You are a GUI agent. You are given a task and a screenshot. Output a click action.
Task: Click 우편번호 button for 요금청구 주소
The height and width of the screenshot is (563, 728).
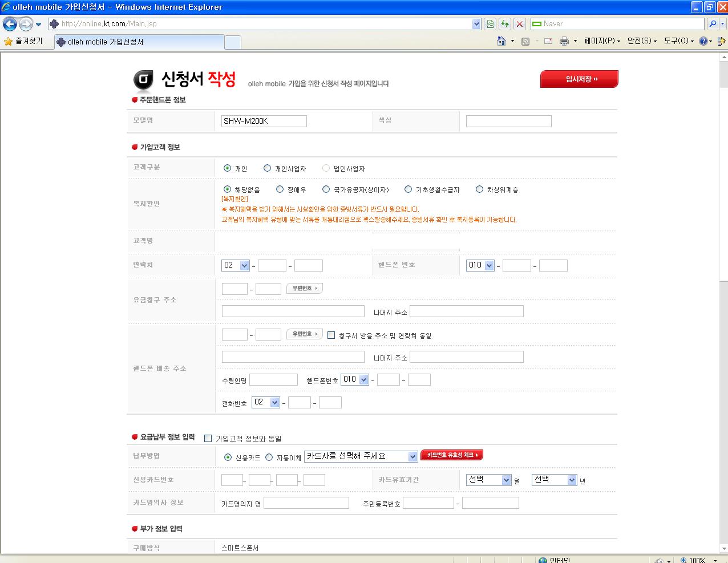click(x=305, y=288)
